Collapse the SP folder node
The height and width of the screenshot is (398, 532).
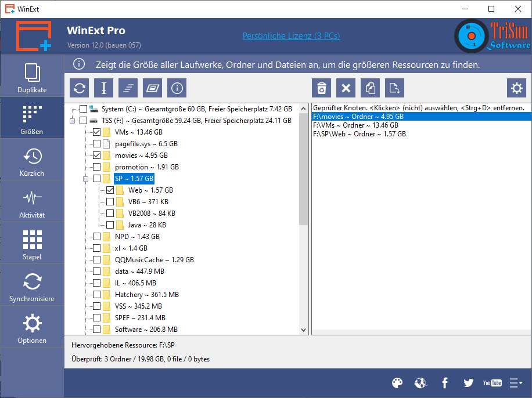coord(85,179)
